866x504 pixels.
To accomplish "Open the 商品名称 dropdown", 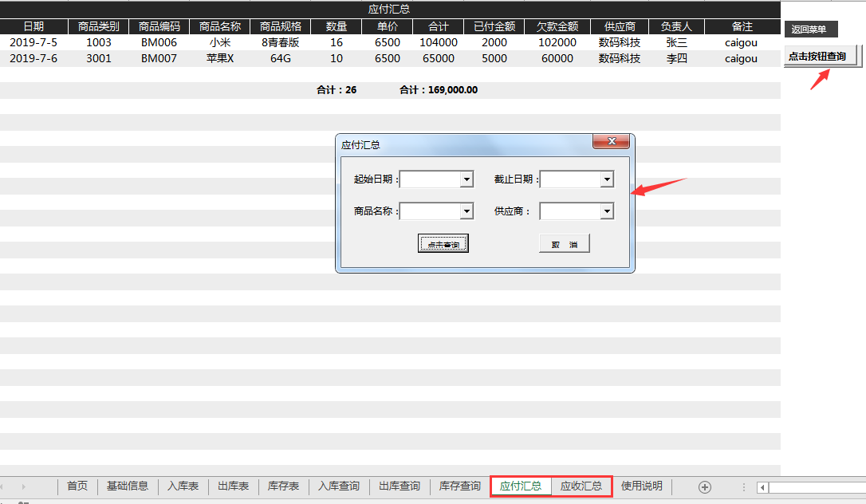I will [466, 211].
